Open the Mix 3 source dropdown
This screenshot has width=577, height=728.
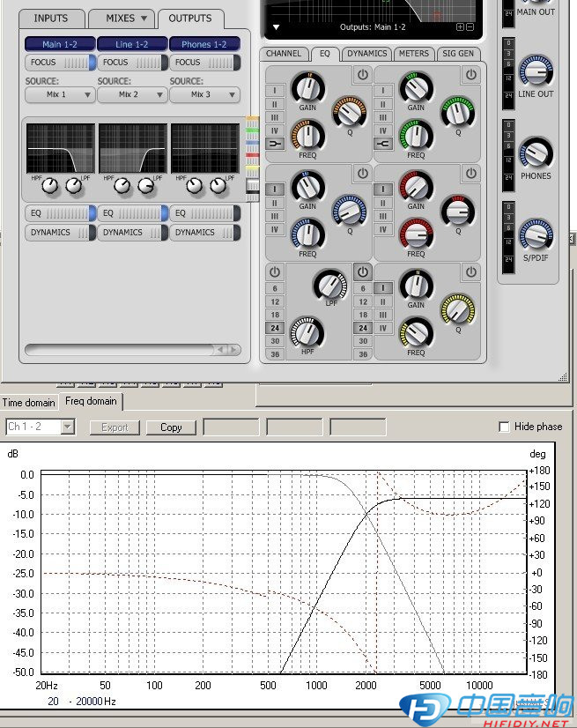(x=205, y=94)
